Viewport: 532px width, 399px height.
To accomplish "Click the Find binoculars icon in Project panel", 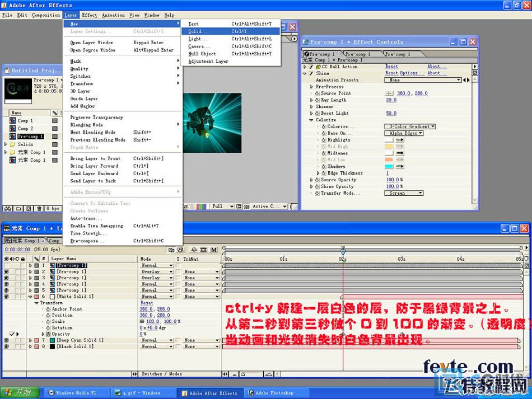I will pos(7,209).
